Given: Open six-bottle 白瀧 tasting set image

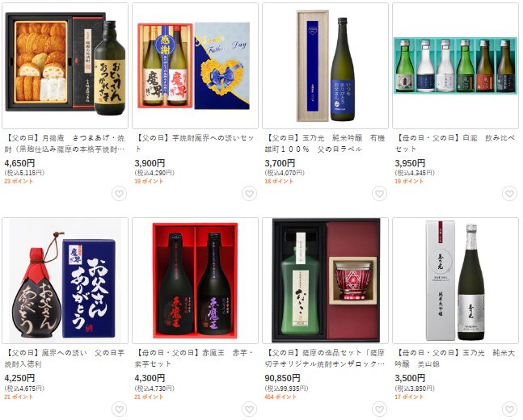Looking at the screenshot, I should (x=455, y=65).
